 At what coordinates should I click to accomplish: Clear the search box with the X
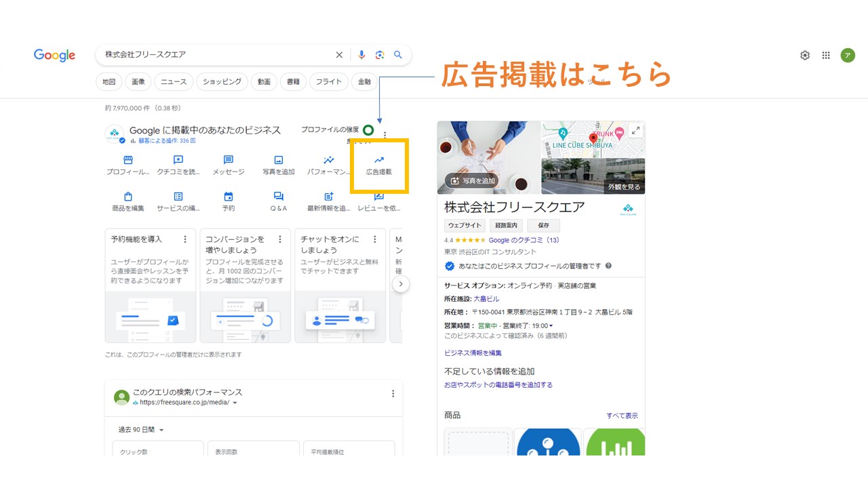[x=339, y=55]
